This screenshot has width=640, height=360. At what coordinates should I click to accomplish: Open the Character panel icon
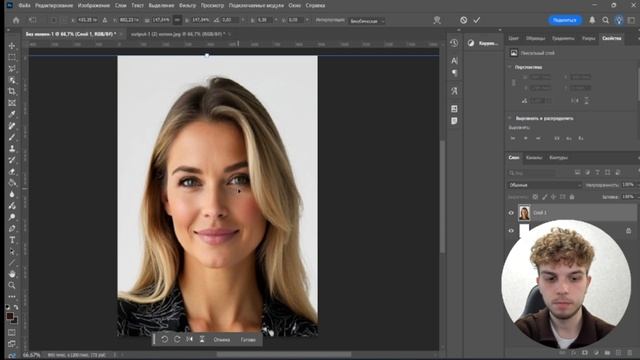(x=454, y=61)
